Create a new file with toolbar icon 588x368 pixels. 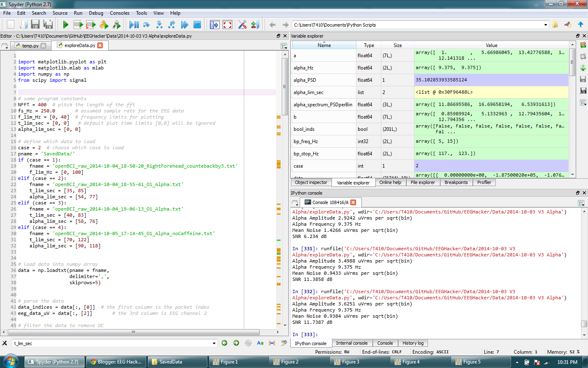point(11,25)
